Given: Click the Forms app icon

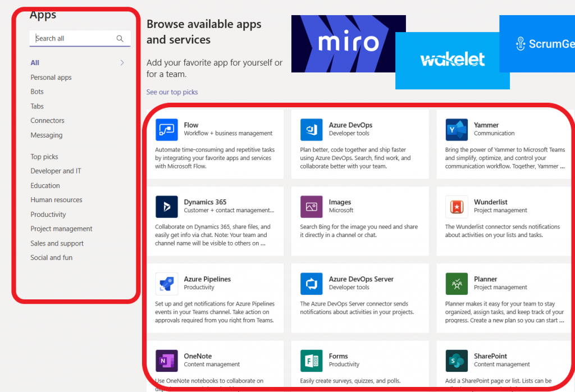Looking at the screenshot, I should [311, 361].
